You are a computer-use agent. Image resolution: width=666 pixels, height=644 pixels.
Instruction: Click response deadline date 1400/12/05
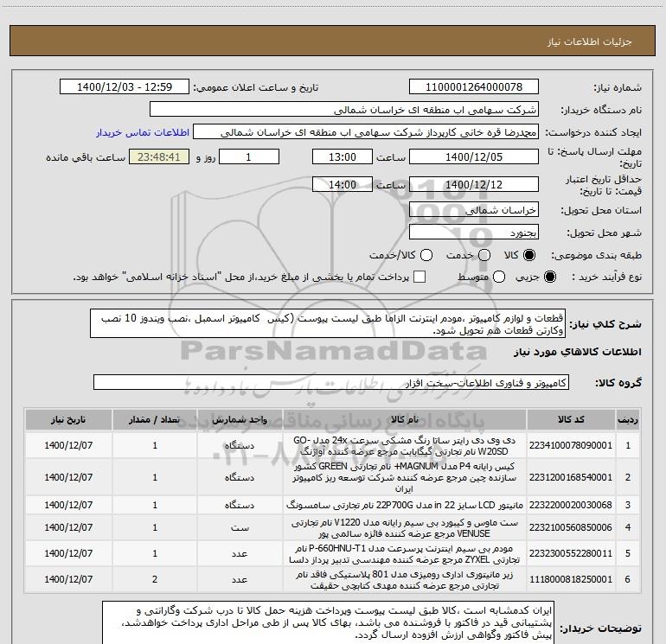tap(474, 156)
